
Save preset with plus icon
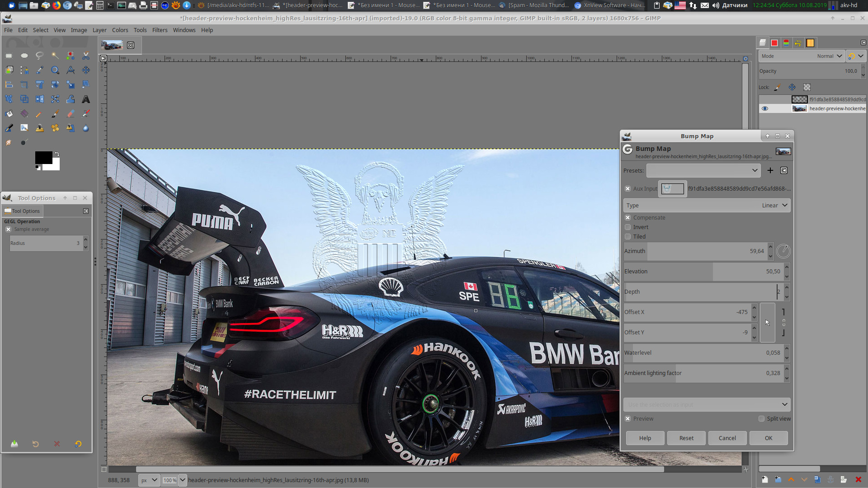click(770, 170)
